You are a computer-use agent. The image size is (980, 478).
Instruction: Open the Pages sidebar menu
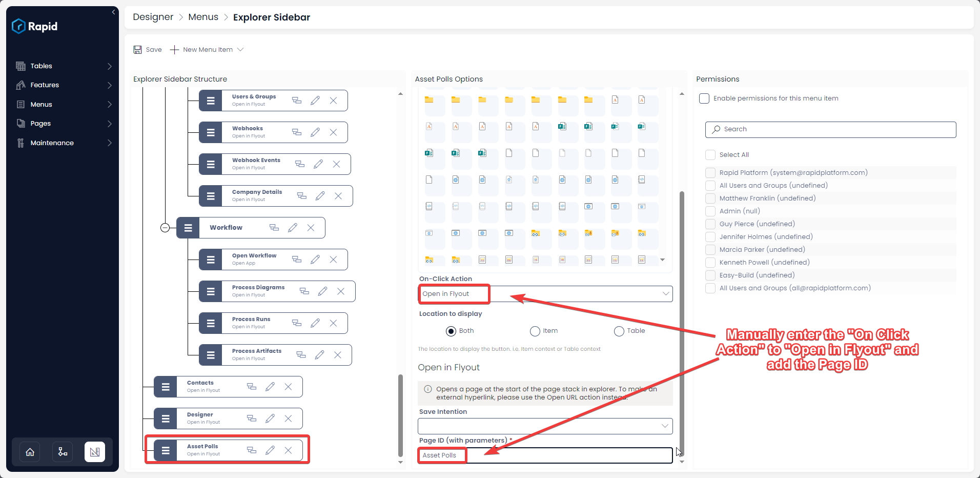64,124
